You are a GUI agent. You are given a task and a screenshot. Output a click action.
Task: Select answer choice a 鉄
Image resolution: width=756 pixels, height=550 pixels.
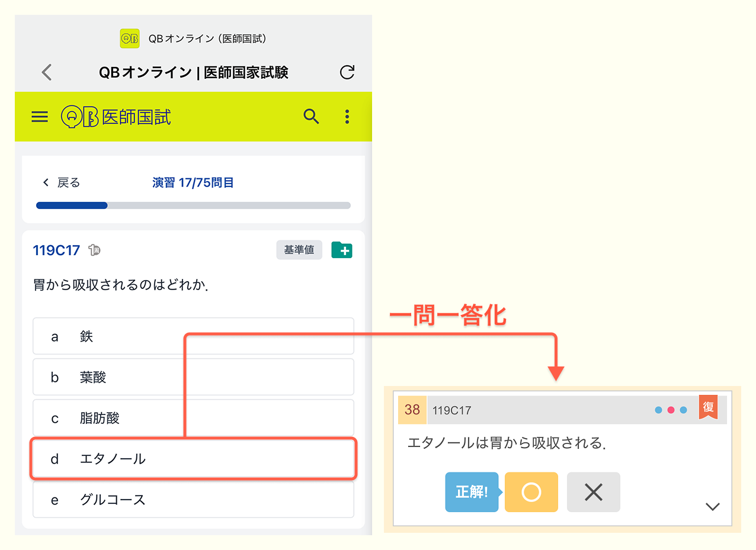point(193,336)
